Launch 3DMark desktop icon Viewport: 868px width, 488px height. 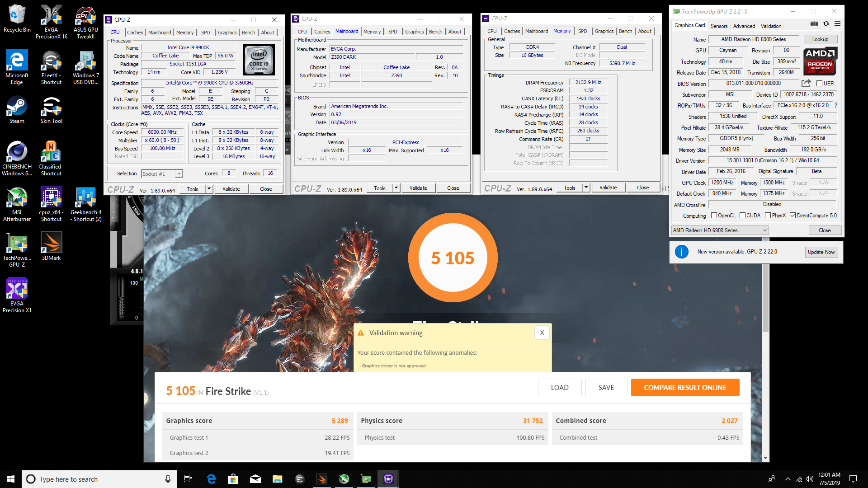[x=51, y=246]
